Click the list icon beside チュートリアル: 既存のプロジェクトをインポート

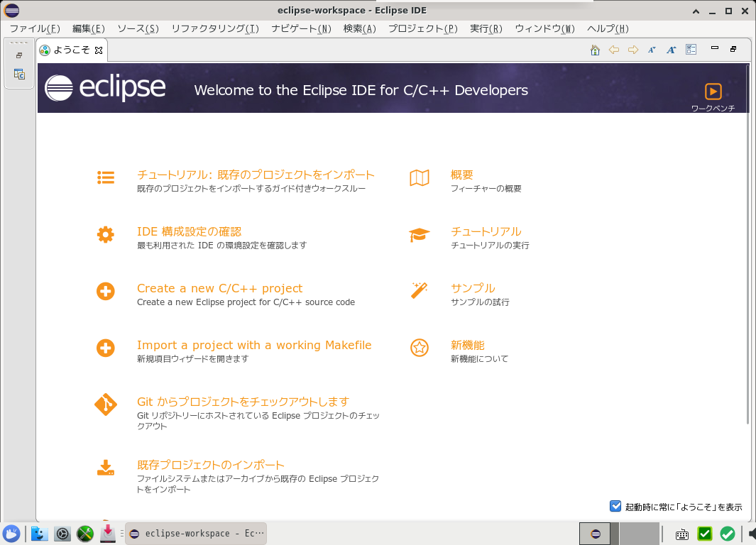[x=106, y=178]
